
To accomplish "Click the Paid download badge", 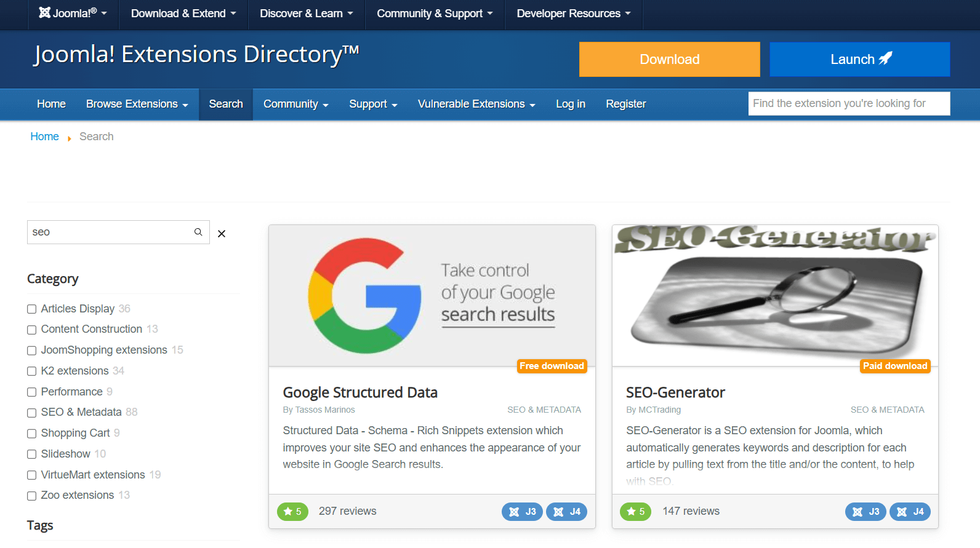I will click(895, 366).
